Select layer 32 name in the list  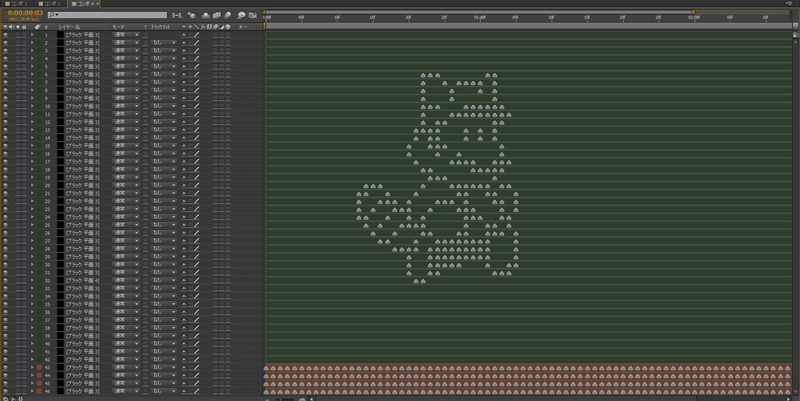(83, 281)
